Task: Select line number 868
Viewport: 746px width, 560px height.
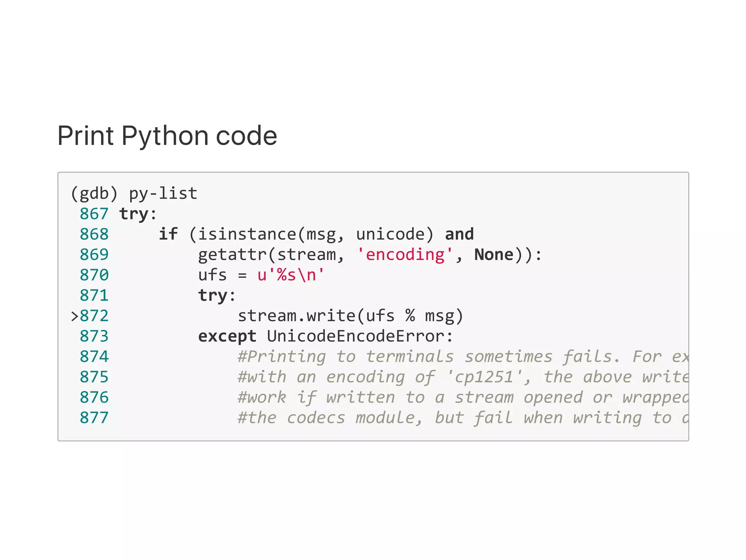Action: 94,234
